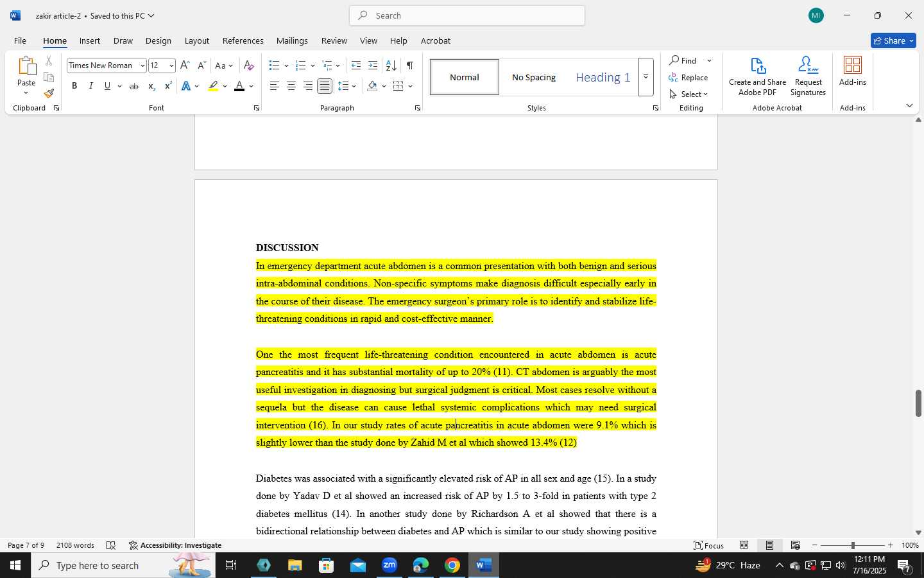924x578 pixels.
Task: Click the Format Painter brush icon
Action: 49,93
